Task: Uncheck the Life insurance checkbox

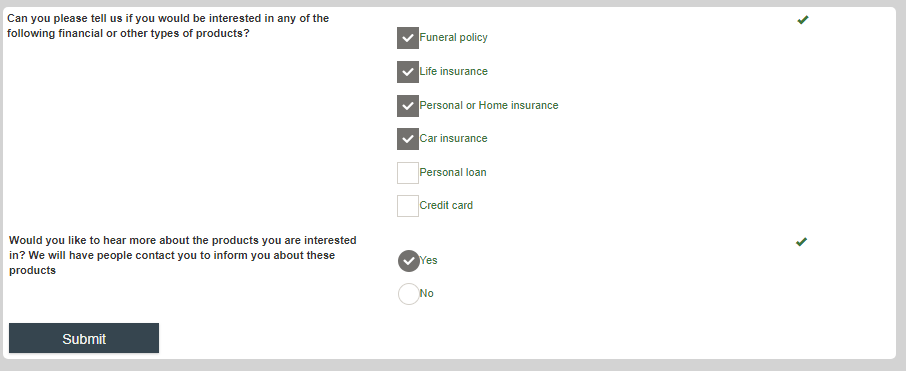Action: click(x=408, y=72)
